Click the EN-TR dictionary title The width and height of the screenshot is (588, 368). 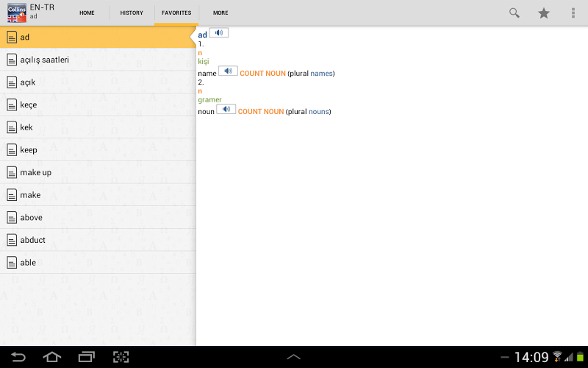coord(42,7)
